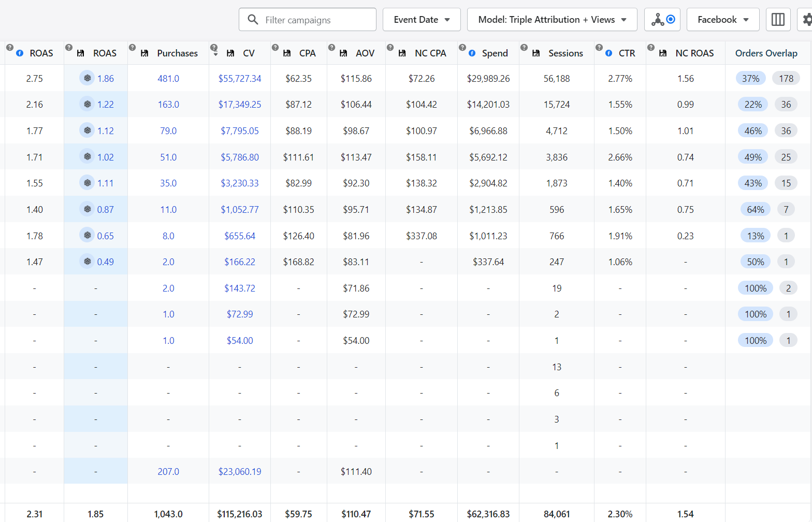Sort by the NC ROAS column header
Viewport: 812px width, 522px height.
[x=694, y=53]
